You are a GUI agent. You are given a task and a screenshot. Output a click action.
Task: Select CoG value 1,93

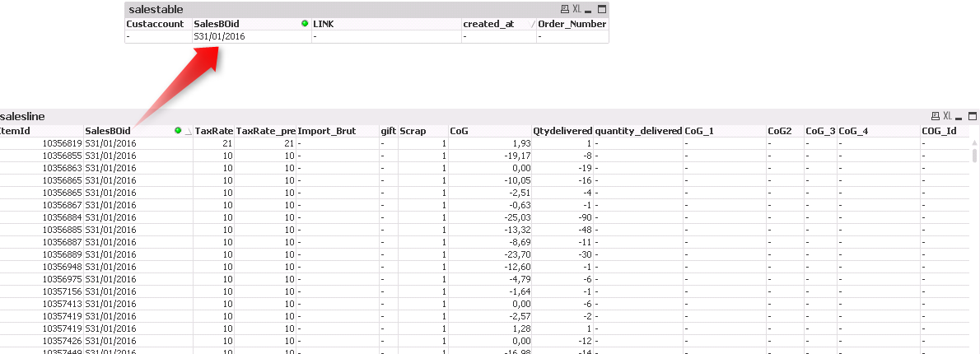(522, 143)
